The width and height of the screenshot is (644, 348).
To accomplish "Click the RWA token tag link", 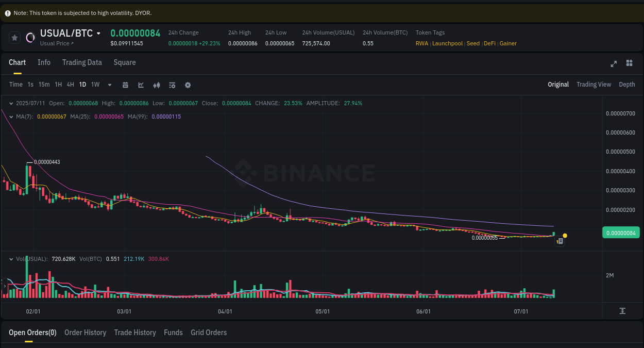I will pos(421,43).
